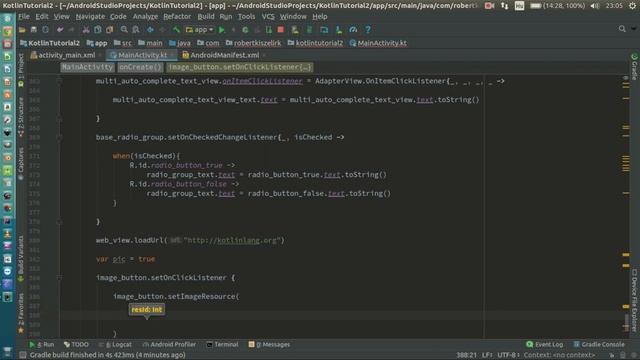Click the LF line separator selector
Viewport: 640px width, 360px height.
[x=487, y=355]
